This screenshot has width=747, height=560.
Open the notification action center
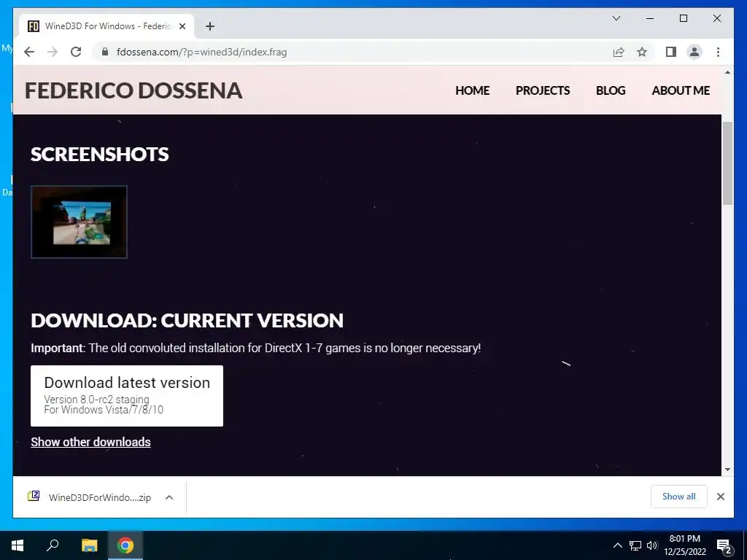[724, 545]
